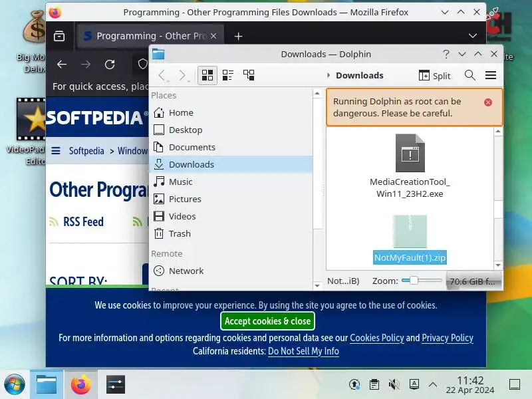Click the NotMyFault(1).zip file name
Screen dimensions: 532x399
(410, 257)
